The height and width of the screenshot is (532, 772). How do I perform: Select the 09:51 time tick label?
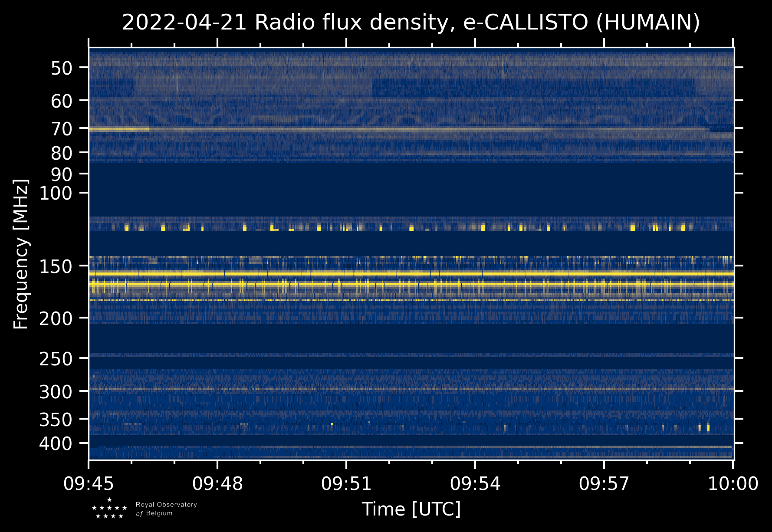click(346, 484)
